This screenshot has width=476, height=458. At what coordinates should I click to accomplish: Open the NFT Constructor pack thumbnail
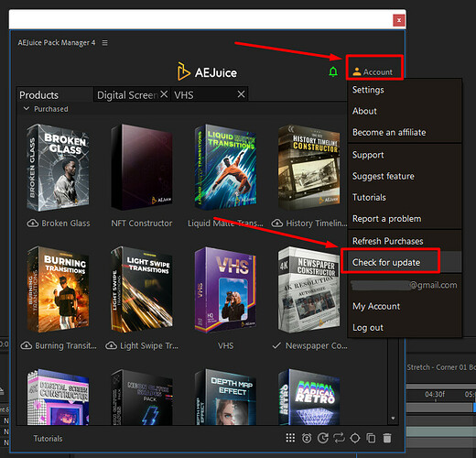(x=142, y=168)
